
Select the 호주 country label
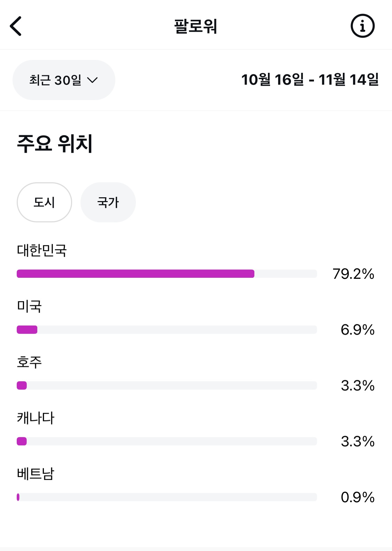click(29, 362)
